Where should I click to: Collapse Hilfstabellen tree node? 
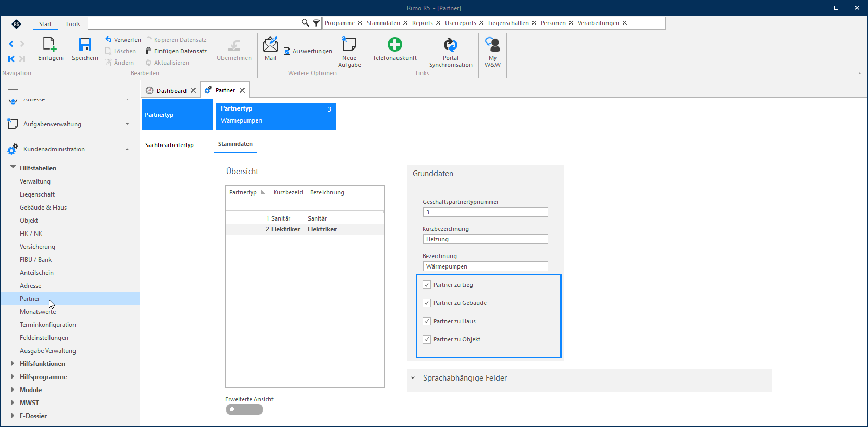(13, 168)
